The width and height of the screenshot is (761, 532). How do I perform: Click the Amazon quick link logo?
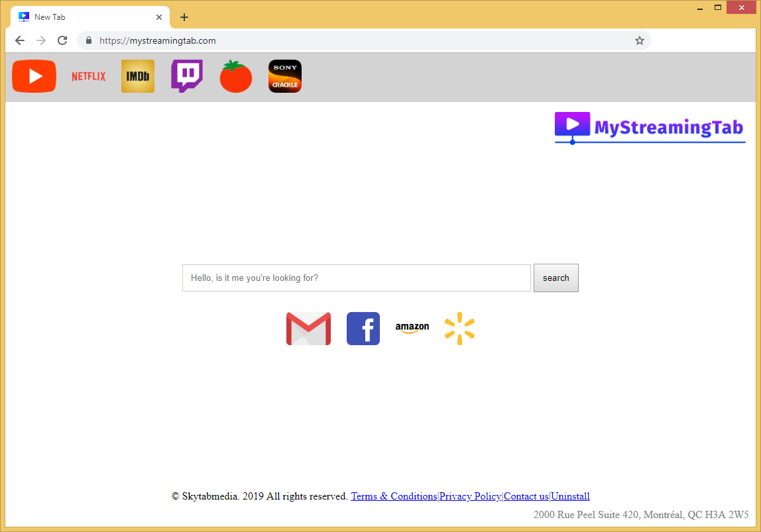[x=412, y=328]
